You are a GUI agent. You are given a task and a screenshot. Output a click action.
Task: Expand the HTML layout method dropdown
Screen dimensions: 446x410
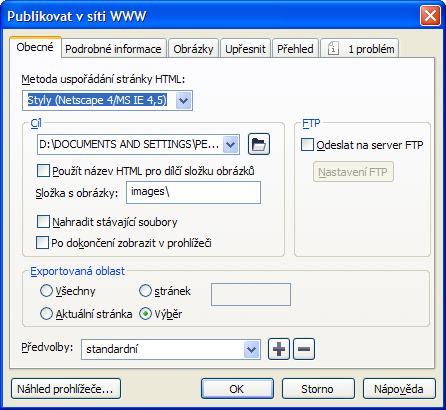click(x=183, y=100)
